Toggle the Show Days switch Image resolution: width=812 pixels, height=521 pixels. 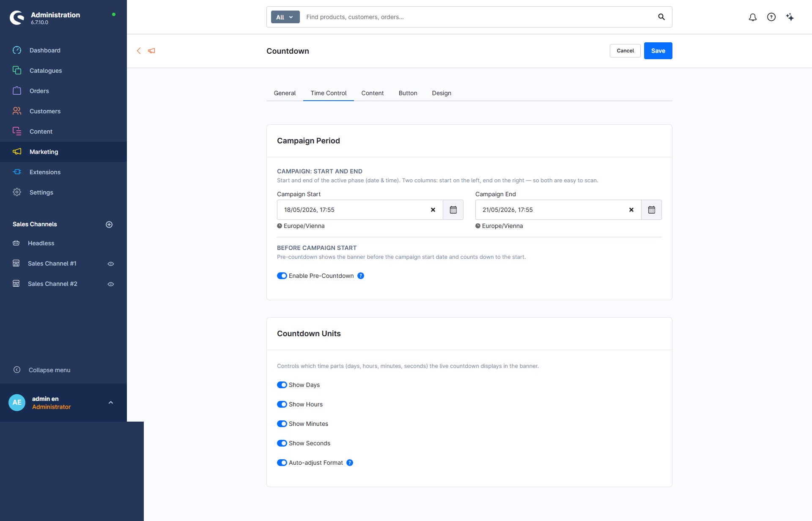282,385
